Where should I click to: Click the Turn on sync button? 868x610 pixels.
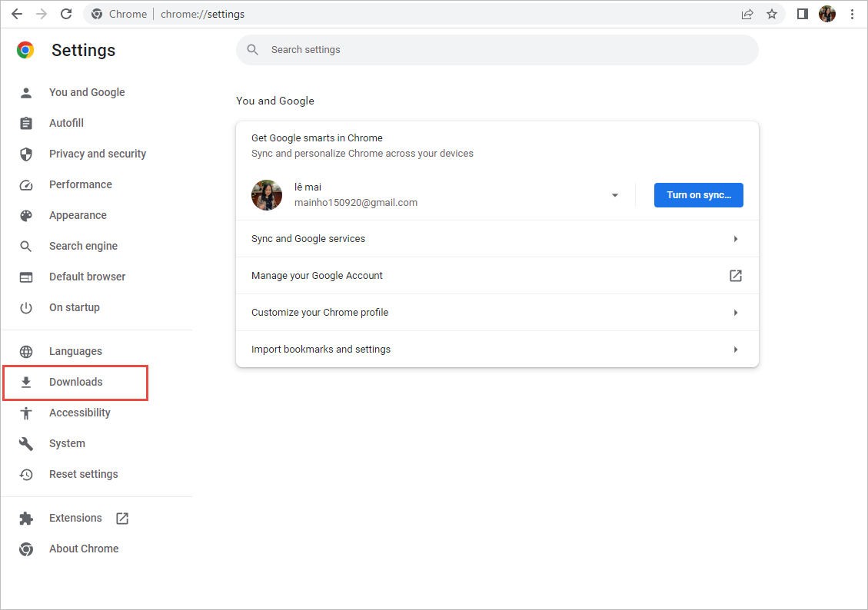[698, 195]
